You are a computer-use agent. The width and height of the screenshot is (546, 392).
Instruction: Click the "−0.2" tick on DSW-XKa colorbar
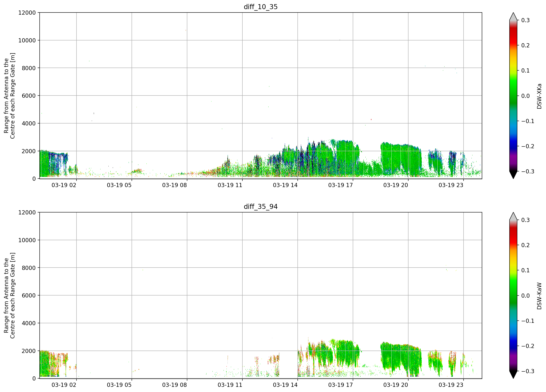pyautogui.click(x=528, y=146)
